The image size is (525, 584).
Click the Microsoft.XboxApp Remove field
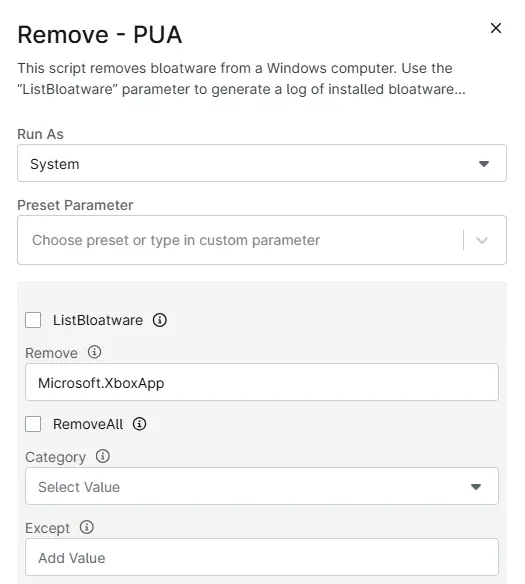coord(262,382)
